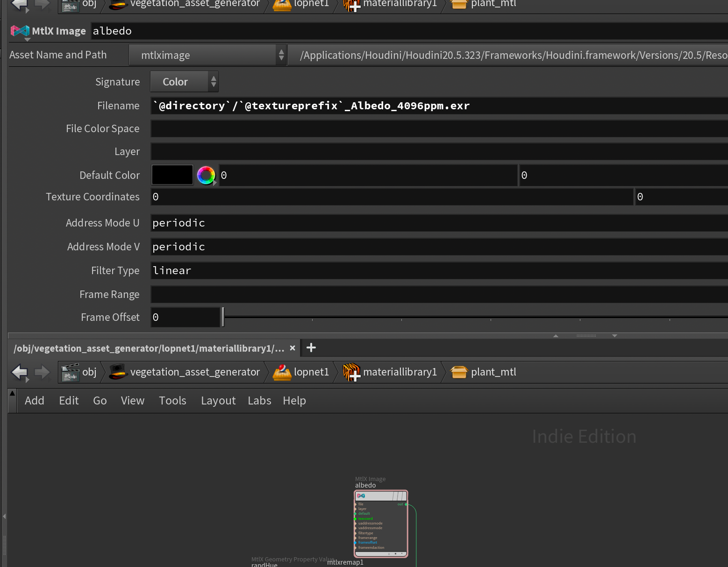
Task: Open the Labs menu
Action: (x=259, y=401)
